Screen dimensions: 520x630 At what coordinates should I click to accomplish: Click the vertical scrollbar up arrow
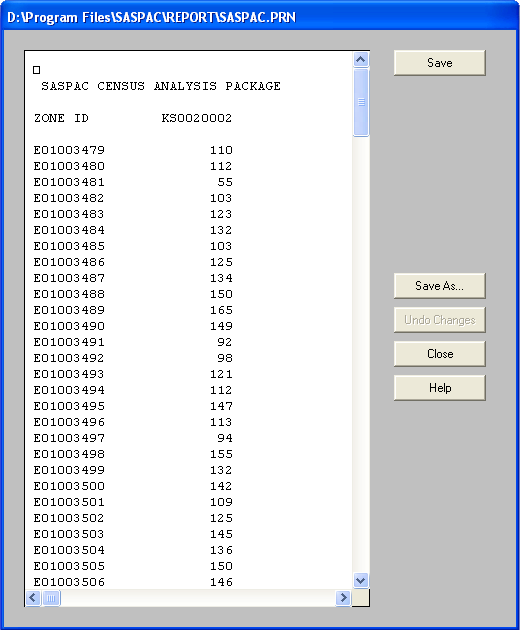[360, 60]
